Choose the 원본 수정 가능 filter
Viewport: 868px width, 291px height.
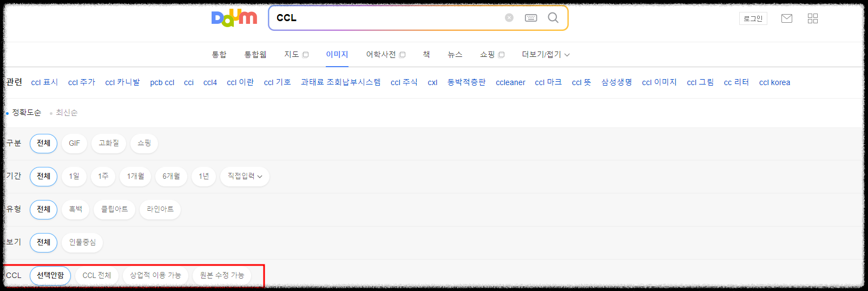click(x=222, y=276)
